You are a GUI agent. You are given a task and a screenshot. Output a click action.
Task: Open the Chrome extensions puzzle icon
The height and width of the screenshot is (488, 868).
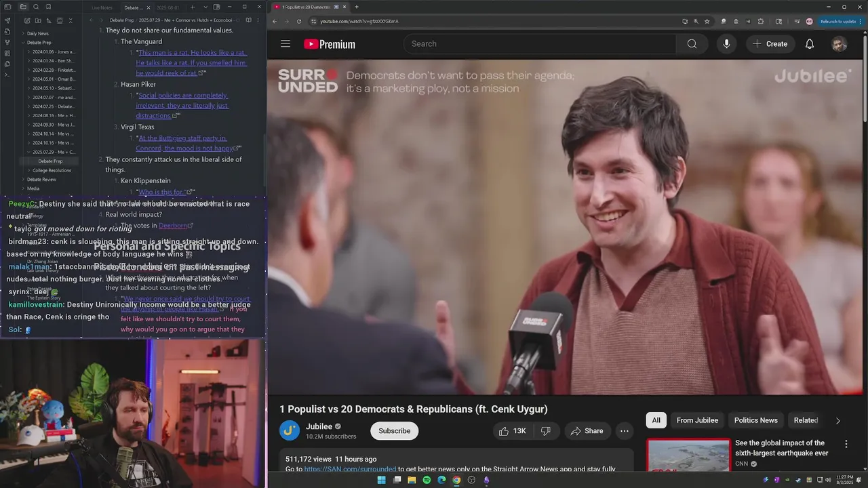coord(760,21)
